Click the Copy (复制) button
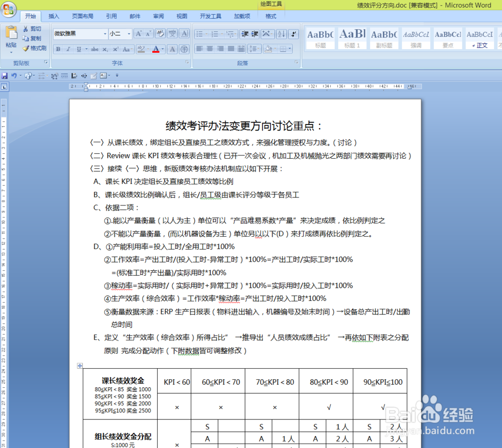This screenshot has width=502, height=448. click(x=32, y=39)
